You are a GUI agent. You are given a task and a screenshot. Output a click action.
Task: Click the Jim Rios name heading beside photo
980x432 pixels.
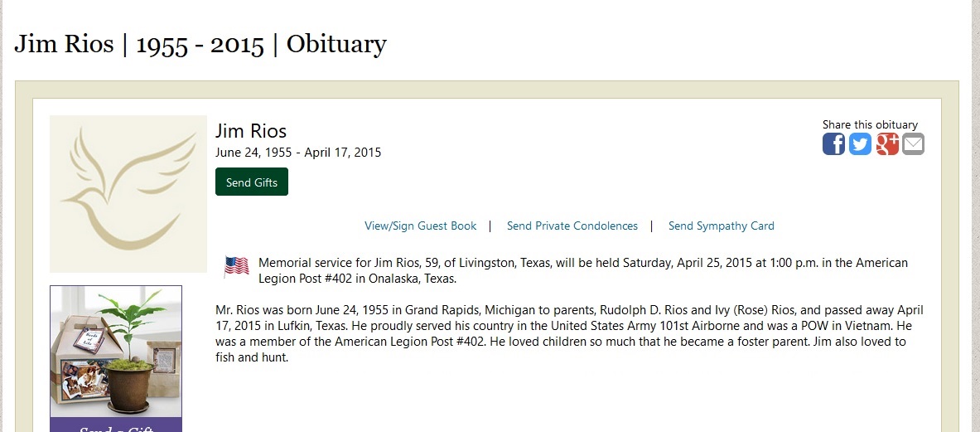pos(251,131)
